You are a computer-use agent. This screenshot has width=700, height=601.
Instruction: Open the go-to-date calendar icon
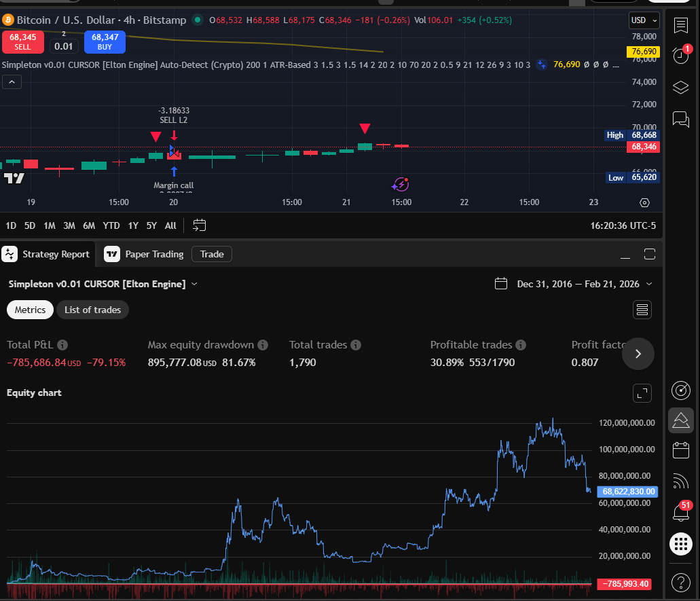click(x=199, y=225)
